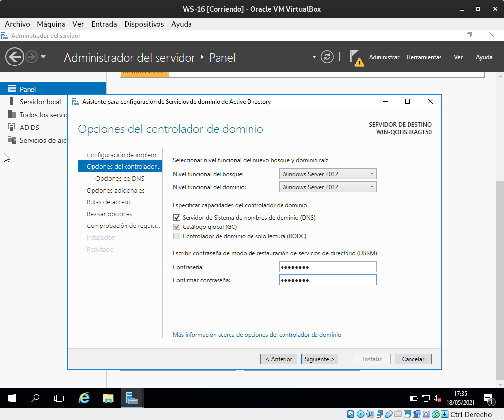Click the Windows Start button
Screen dimensions: 504x420
(x=12, y=398)
